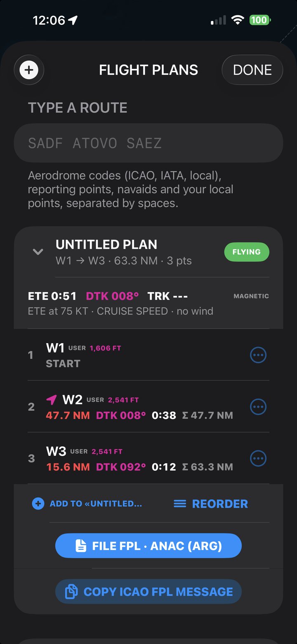Tap the magenta active-leg arrow beside W2
This screenshot has width=297, height=644.
tap(51, 399)
